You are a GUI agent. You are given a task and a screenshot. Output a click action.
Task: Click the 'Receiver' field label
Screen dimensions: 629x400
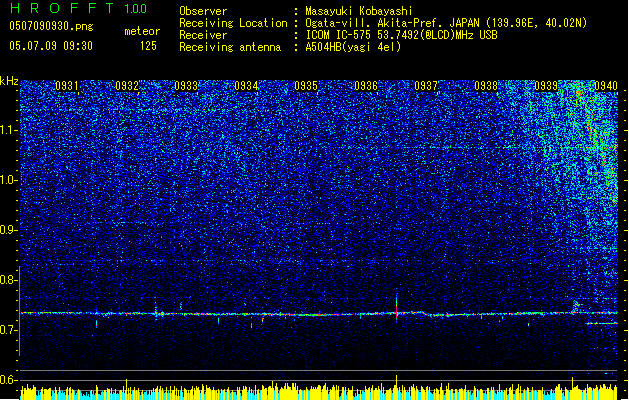(203, 35)
